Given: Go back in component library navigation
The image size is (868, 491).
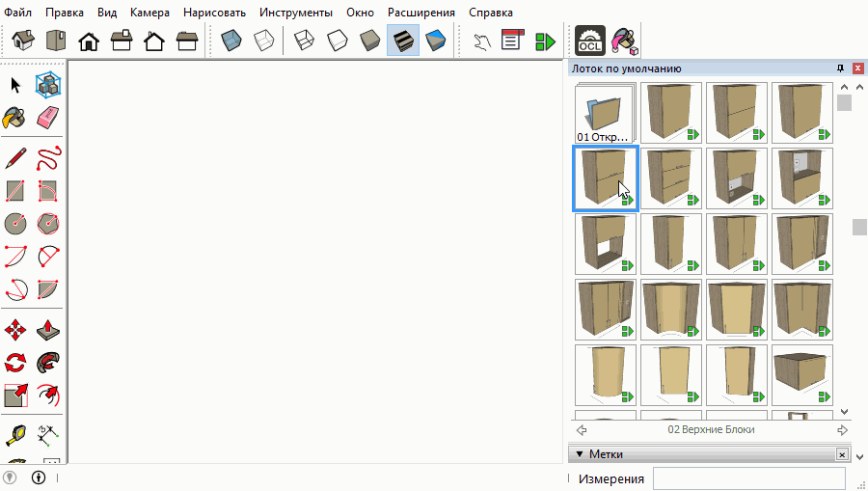Looking at the screenshot, I should tap(582, 430).
